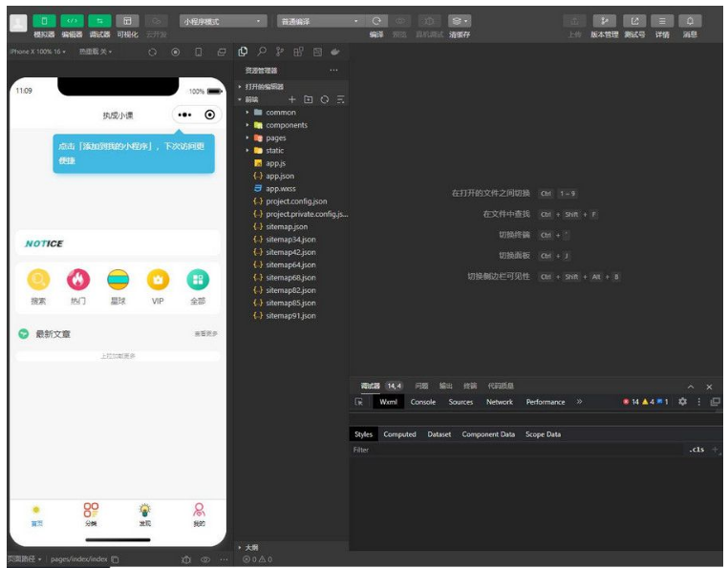Switch to the Console tab

point(422,402)
